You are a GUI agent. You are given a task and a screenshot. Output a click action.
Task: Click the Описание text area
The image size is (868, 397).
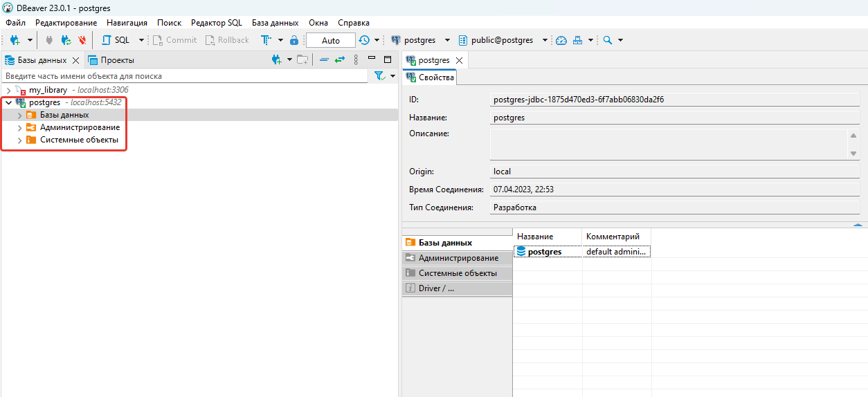[669, 144]
